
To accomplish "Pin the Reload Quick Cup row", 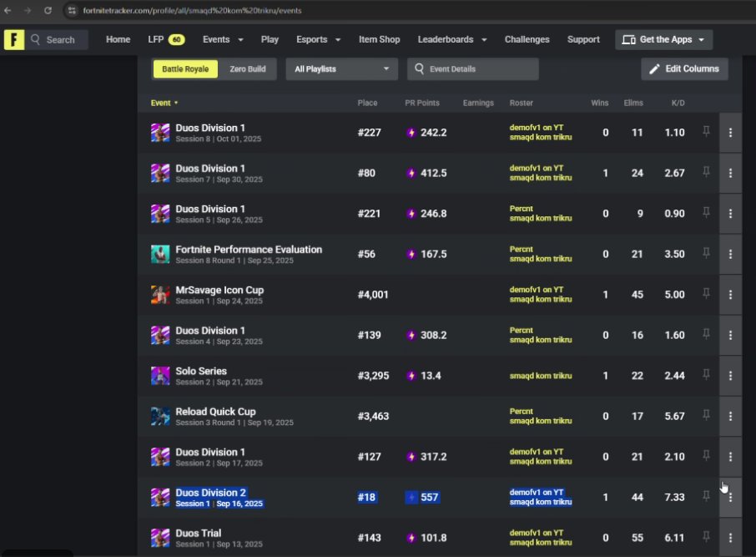I will pyautogui.click(x=706, y=415).
